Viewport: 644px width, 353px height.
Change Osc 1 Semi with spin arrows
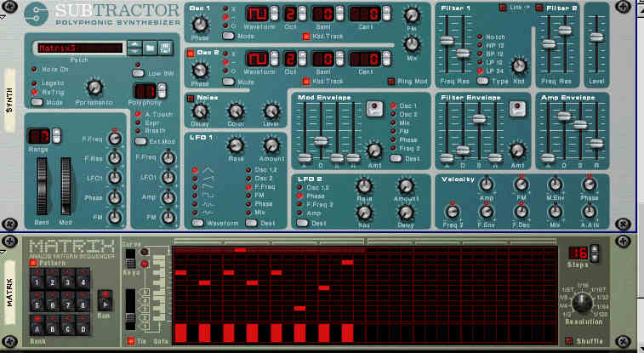(339, 14)
